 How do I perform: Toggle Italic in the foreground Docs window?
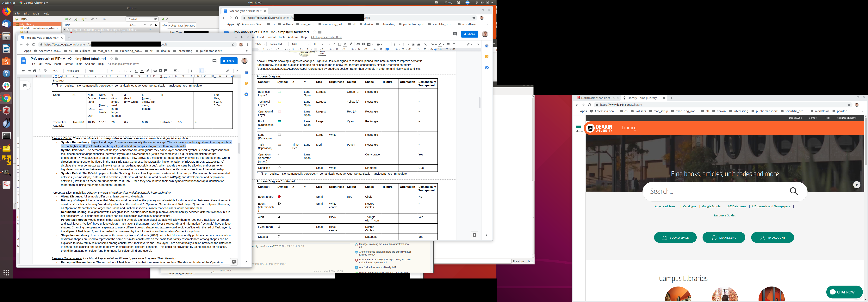tap(131, 71)
